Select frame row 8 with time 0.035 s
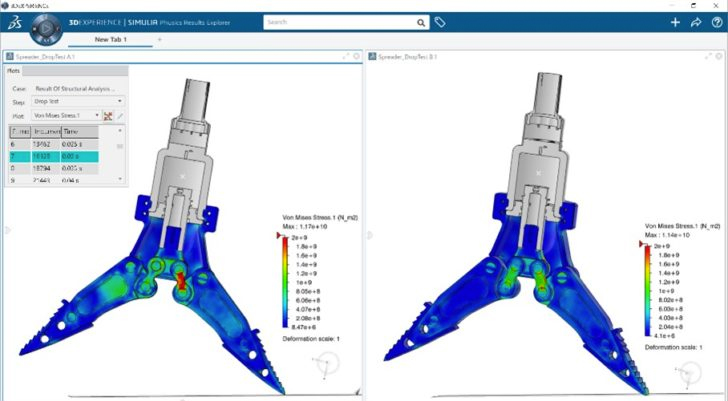 tap(54, 168)
